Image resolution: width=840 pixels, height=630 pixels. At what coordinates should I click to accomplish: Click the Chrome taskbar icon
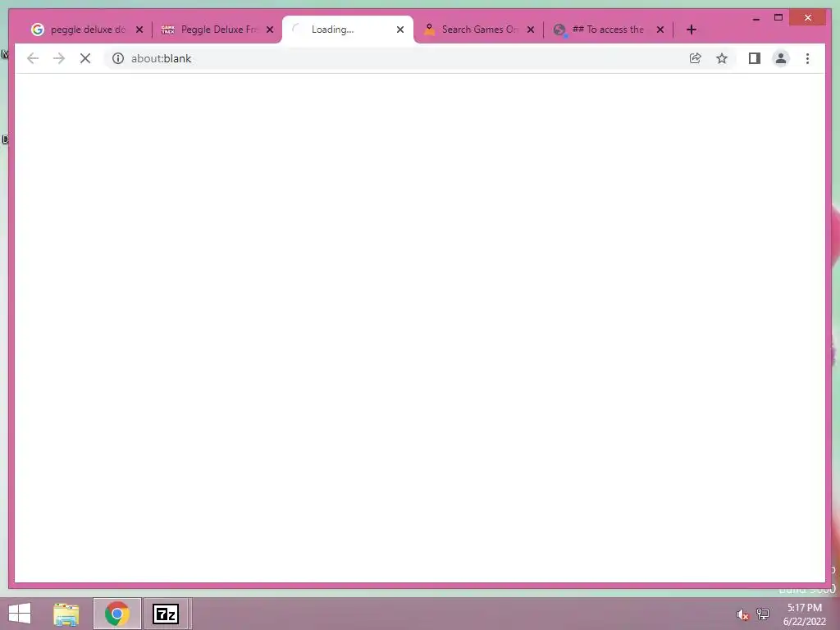(x=116, y=614)
